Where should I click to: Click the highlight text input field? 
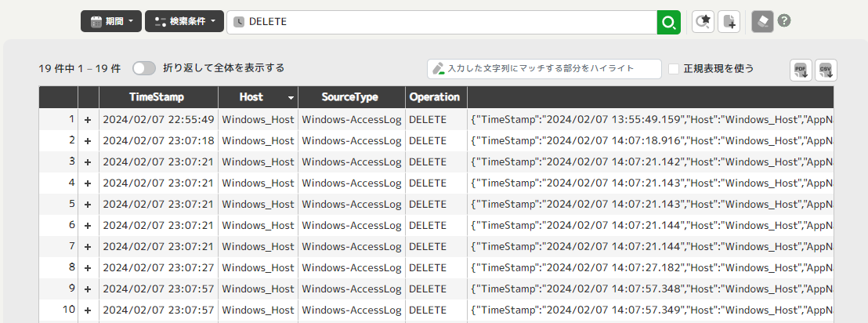coord(544,69)
